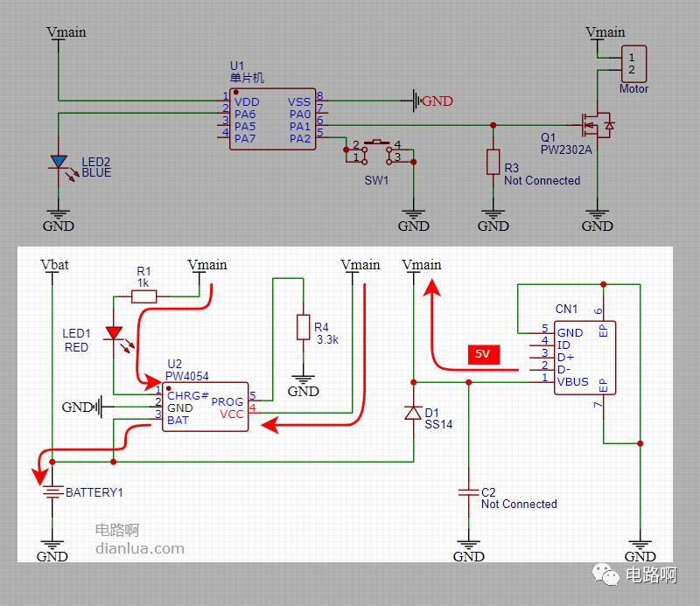The height and width of the screenshot is (606, 700).
Task: Select the R1 1k resistor
Action: (x=144, y=296)
